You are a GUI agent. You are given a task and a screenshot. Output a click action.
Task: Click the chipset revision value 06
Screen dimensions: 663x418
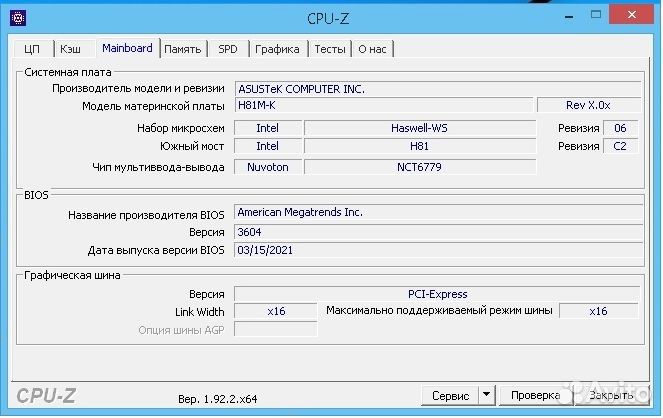[x=620, y=128]
